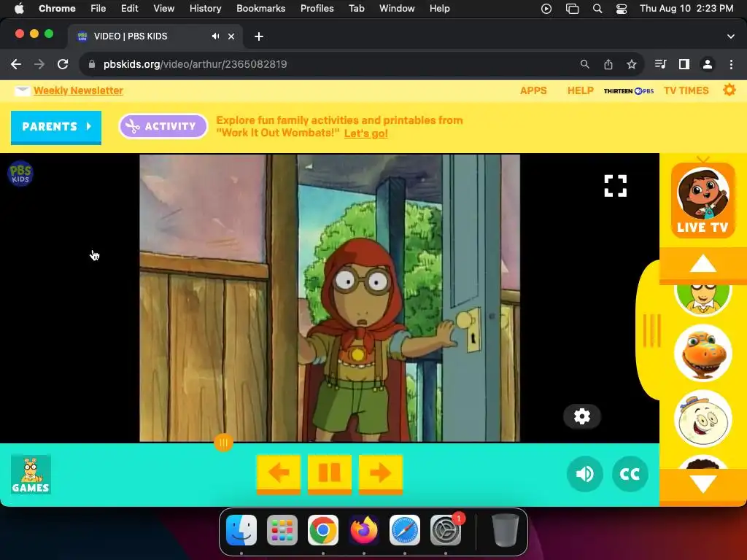The width and height of the screenshot is (747, 560).
Task: Open the HELP page
Action: [580, 90]
